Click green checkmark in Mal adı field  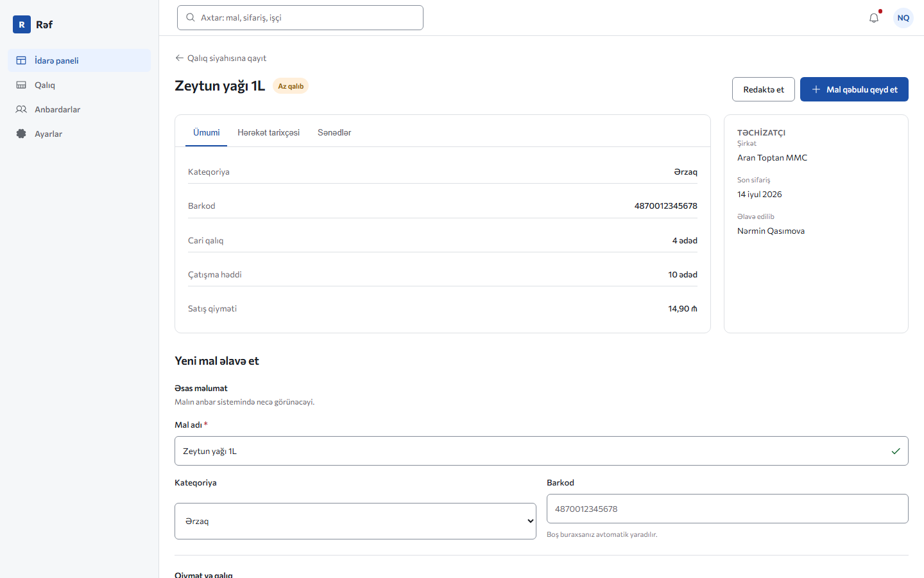896,451
